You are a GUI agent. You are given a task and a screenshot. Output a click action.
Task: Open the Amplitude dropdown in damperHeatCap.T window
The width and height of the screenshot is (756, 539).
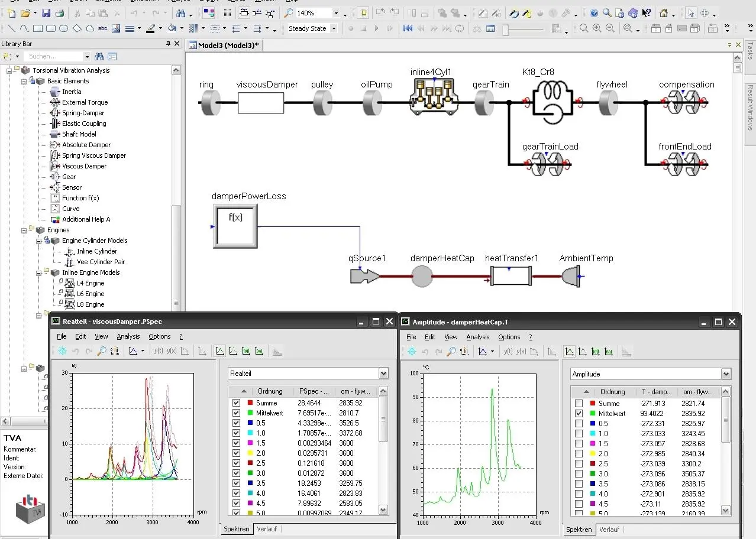click(726, 374)
